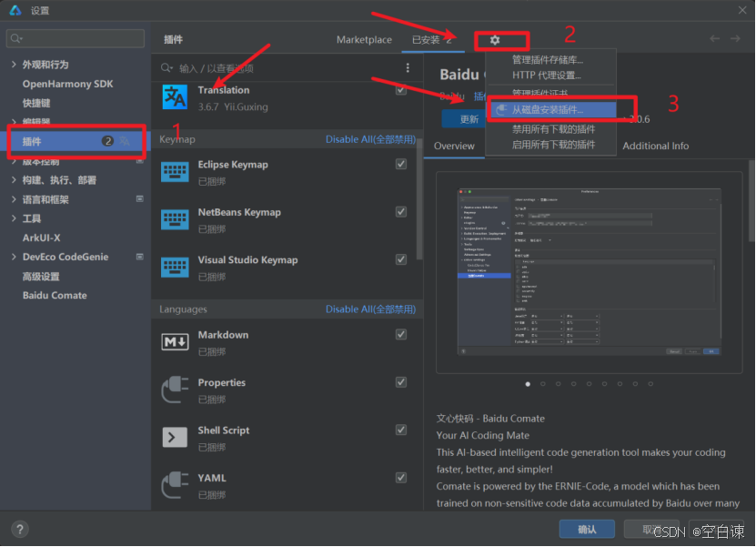Image resolution: width=756 pixels, height=547 pixels.
Task: Navigate back with the left arrow
Action: coord(714,38)
